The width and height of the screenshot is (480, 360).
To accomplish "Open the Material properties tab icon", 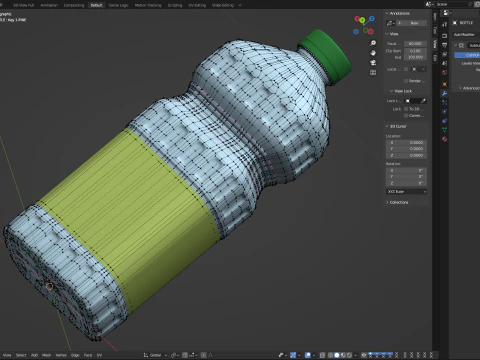I will pos(444,139).
